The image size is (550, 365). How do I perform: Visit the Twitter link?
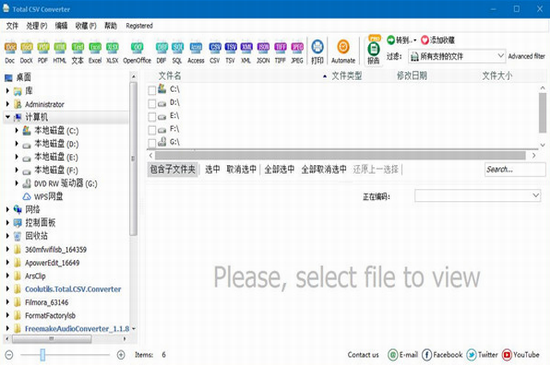pyautogui.click(x=482, y=355)
